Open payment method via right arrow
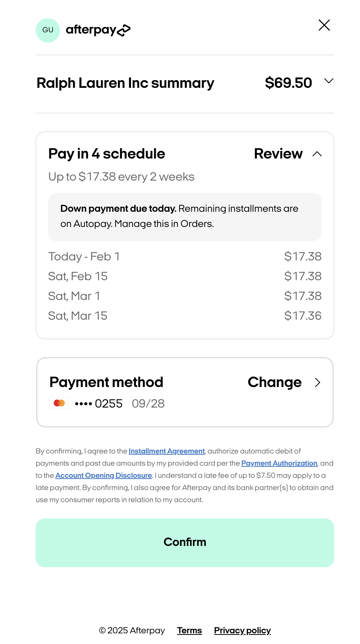The height and width of the screenshot is (644, 360). (318, 382)
